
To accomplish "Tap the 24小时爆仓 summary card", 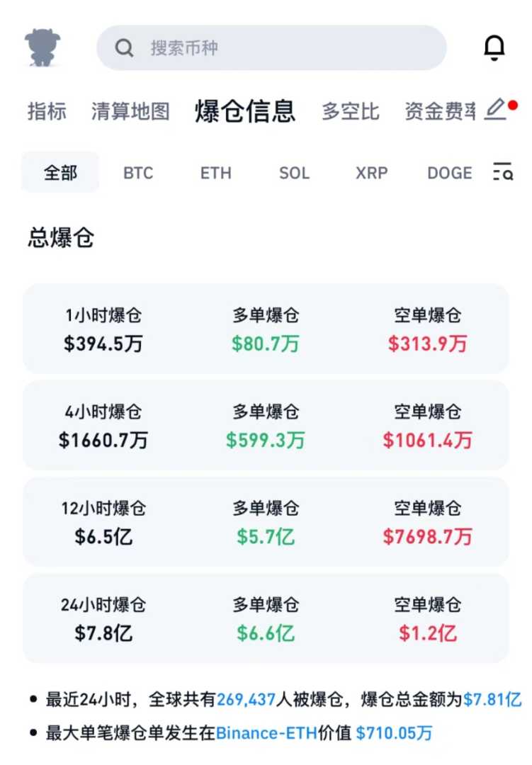I will [x=266, y=618].
